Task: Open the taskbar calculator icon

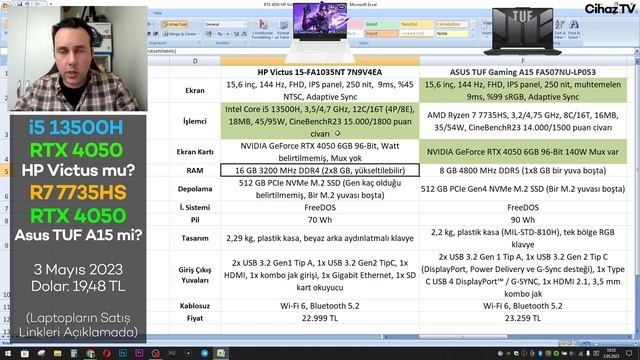Action: 74,353
